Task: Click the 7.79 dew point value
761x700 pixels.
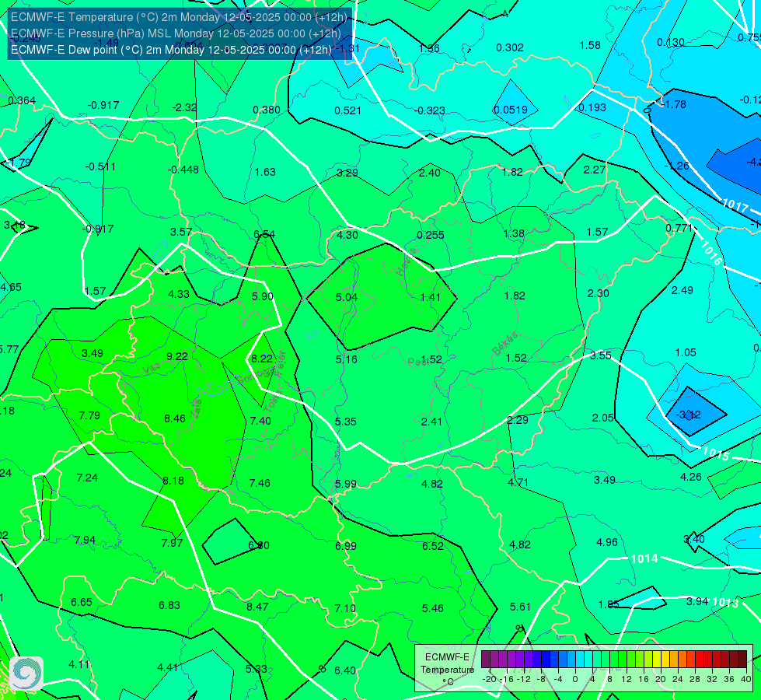Action: pos(89,415)
